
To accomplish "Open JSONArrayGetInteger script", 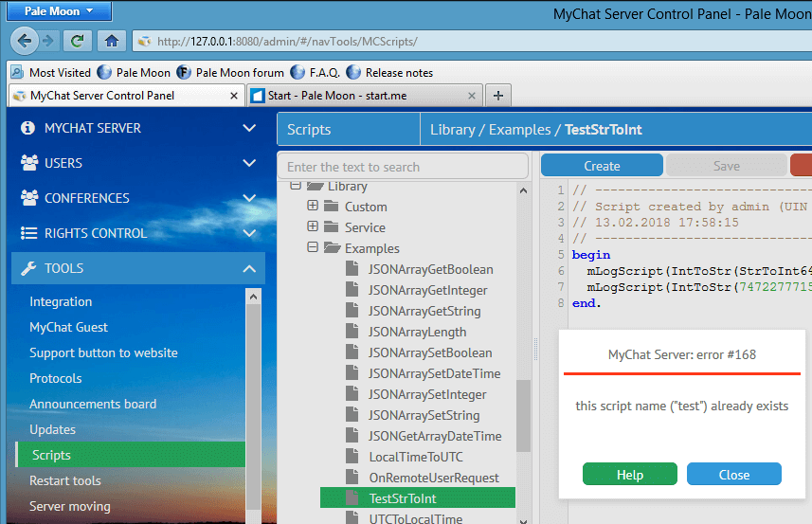I will [x=427, y=291].
